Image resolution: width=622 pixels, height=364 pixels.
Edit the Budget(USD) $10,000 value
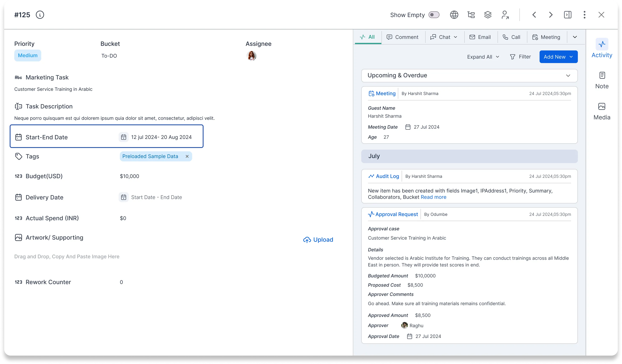pos(129,176)
